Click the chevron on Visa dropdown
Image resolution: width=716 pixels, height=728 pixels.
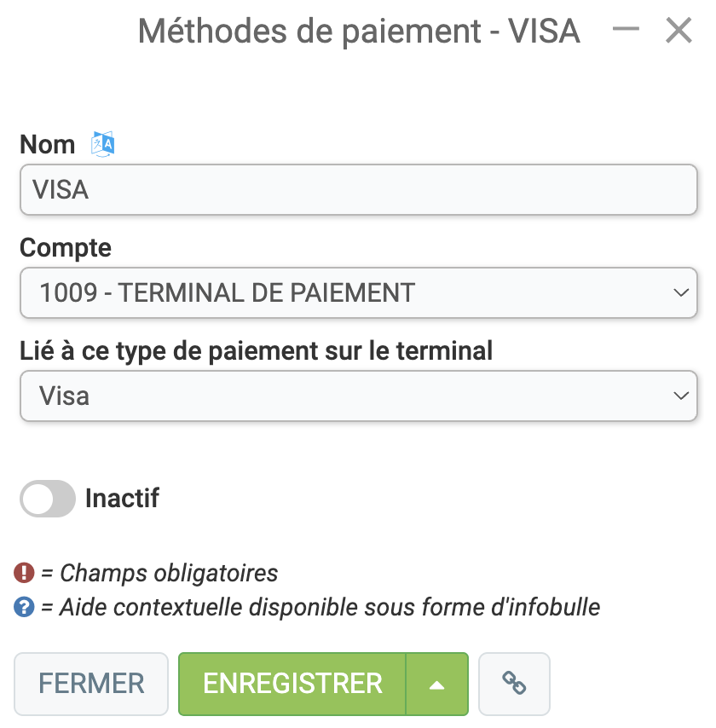[681, 396]
